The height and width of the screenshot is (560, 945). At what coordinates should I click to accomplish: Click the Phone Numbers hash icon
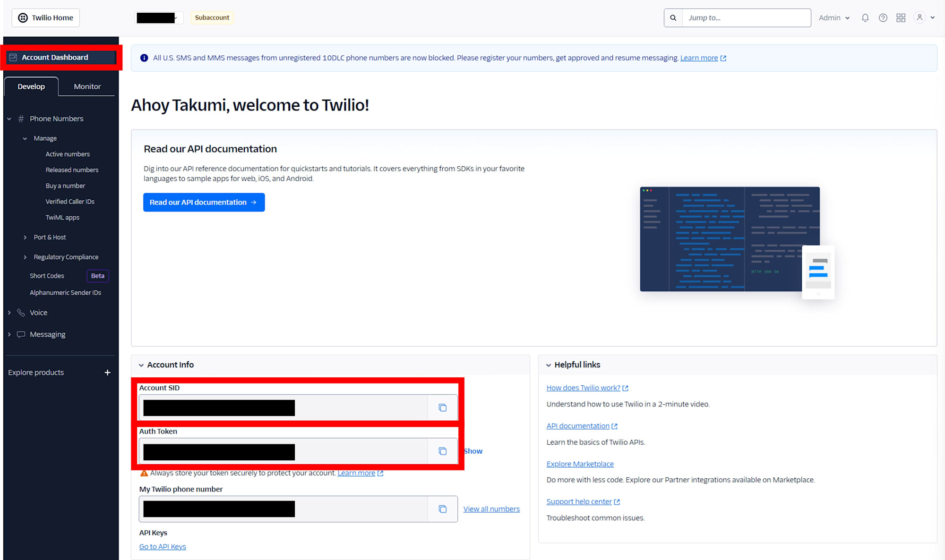[x=21, y=119]
